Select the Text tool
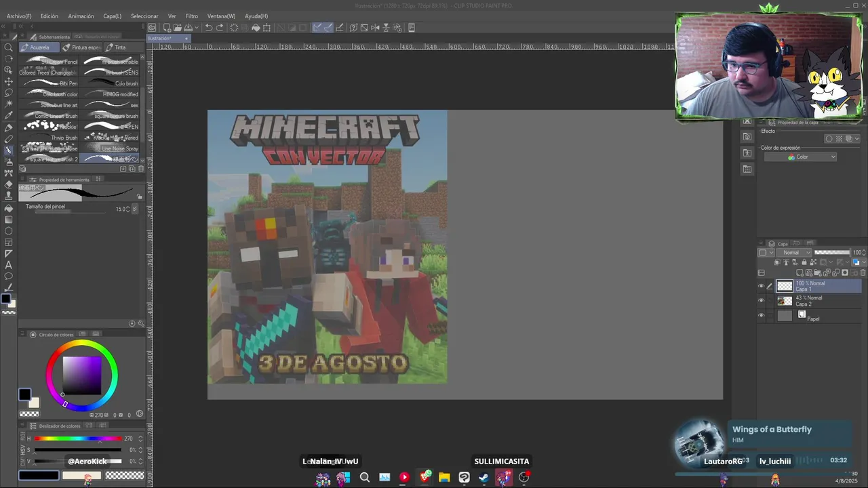This screenshot has width=868, height=488. (9, 265)
